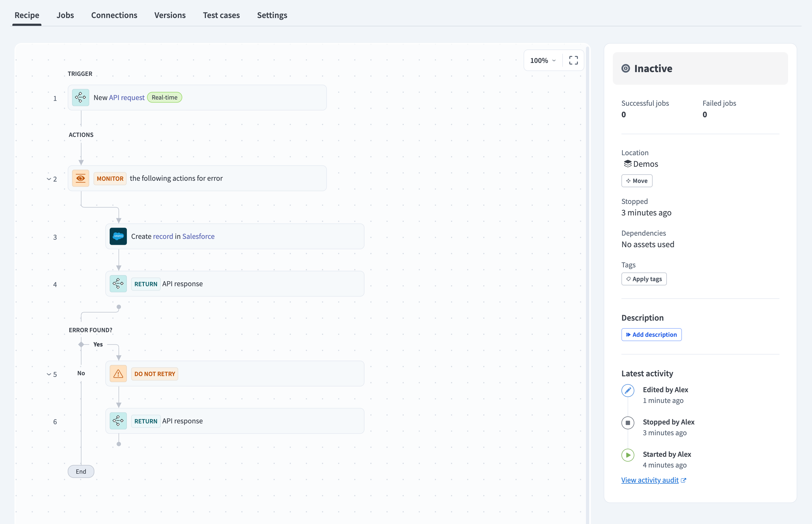Click the Demos folder icon
Image resolution: width=812 pixels, height=524 pixels.
pos(627,164)
